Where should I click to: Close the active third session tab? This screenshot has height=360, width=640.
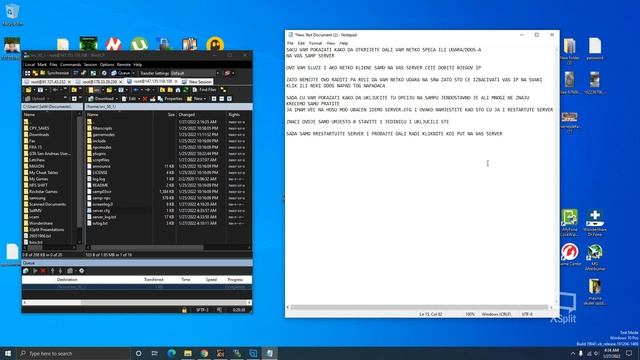point(176,82)
